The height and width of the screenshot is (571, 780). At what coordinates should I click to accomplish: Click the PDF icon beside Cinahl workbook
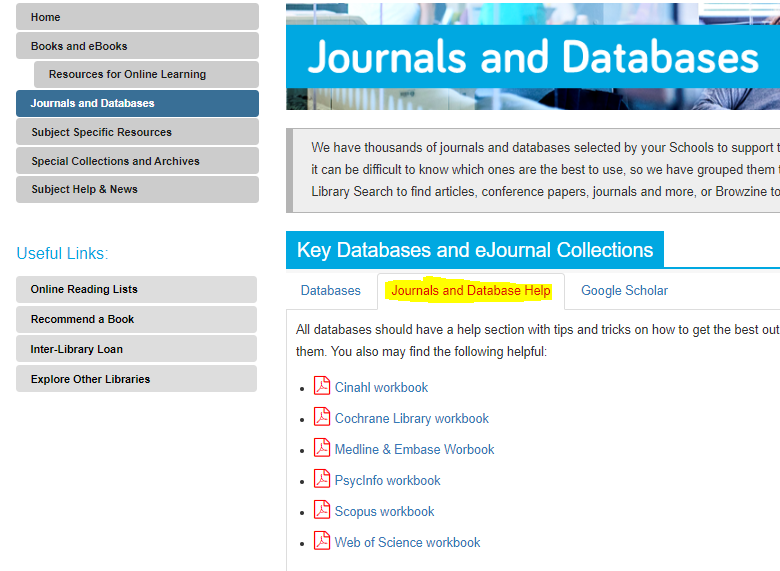(x=322, y=386)
